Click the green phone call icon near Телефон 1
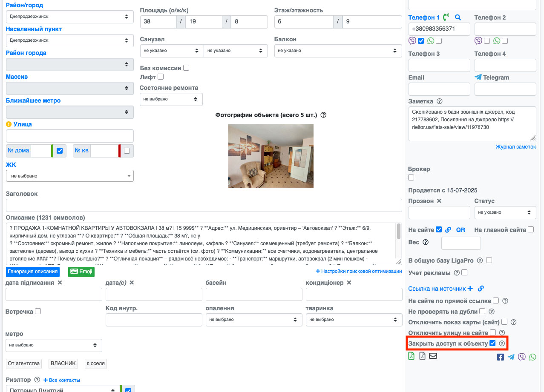 (x=446, y=17)
